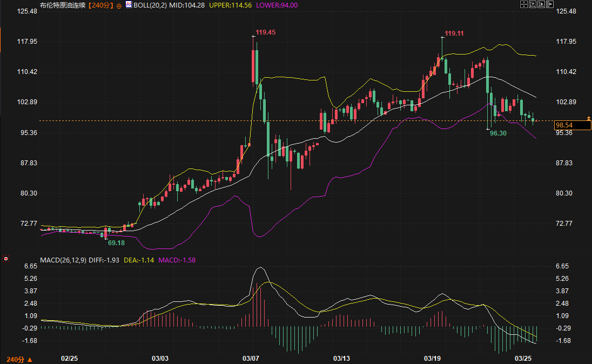Click the MACD:-1.58 readout
The width and height of the screenshot is (592, 364).
tap(177, 260)
